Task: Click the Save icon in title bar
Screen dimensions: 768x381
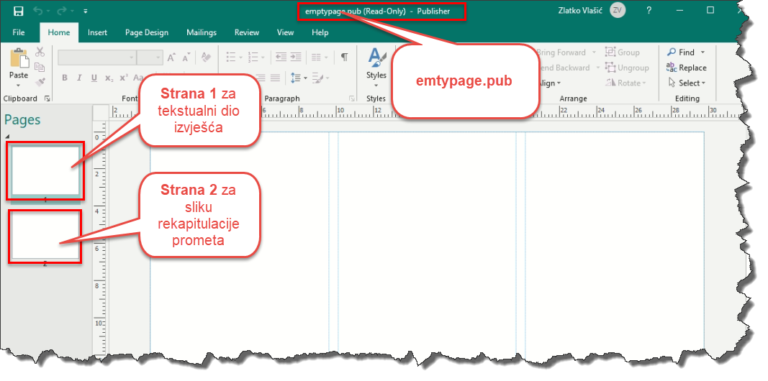Action: [x=18, y=11]
